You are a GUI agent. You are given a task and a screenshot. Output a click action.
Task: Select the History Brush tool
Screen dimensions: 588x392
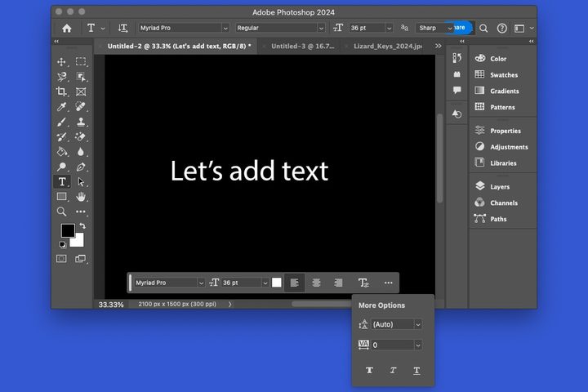(61, 137)
